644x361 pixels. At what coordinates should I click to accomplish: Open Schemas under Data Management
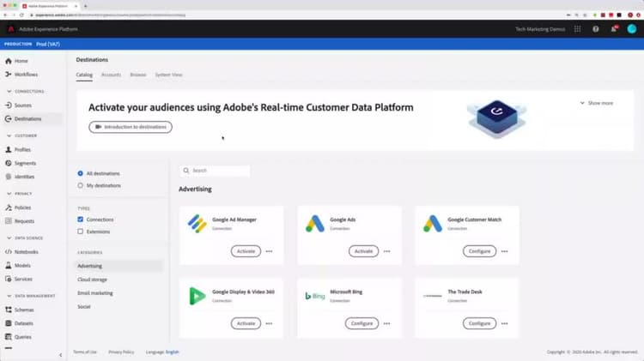[20, 310]
